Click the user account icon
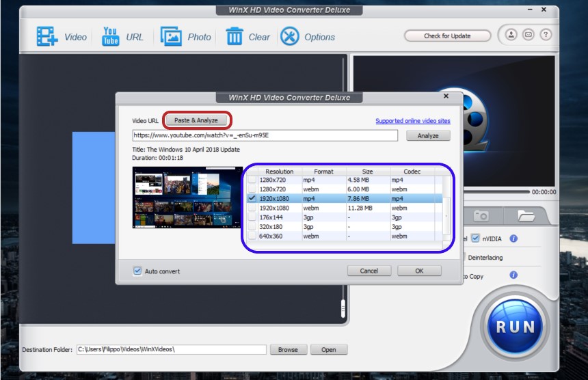The height and width of the screenshot is (380, 588). point(511,35)
